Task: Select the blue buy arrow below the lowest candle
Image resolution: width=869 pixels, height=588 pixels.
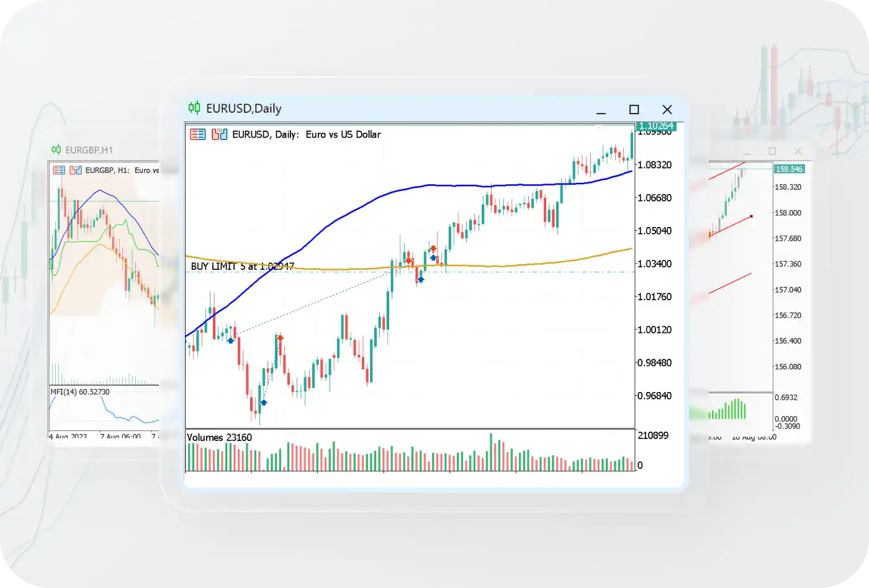Action: pyautogui.click(x=264, y=403)
